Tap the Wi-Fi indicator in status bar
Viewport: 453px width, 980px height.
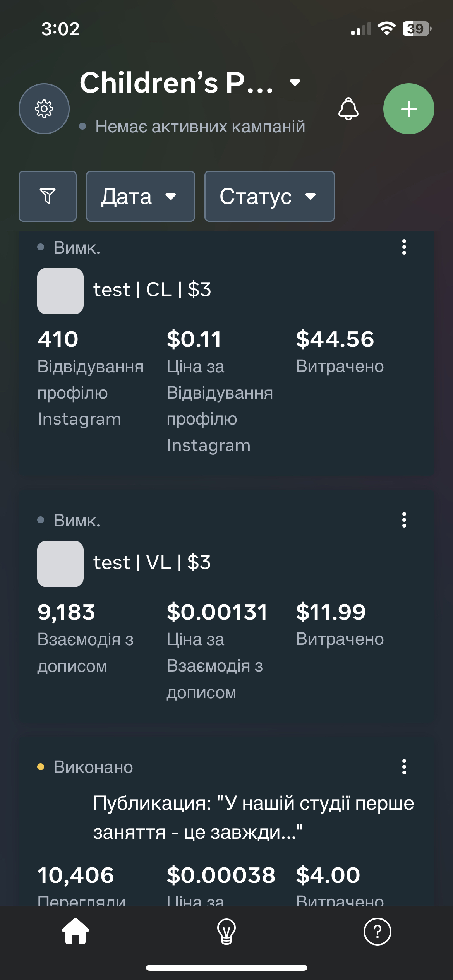click(387, 27)
